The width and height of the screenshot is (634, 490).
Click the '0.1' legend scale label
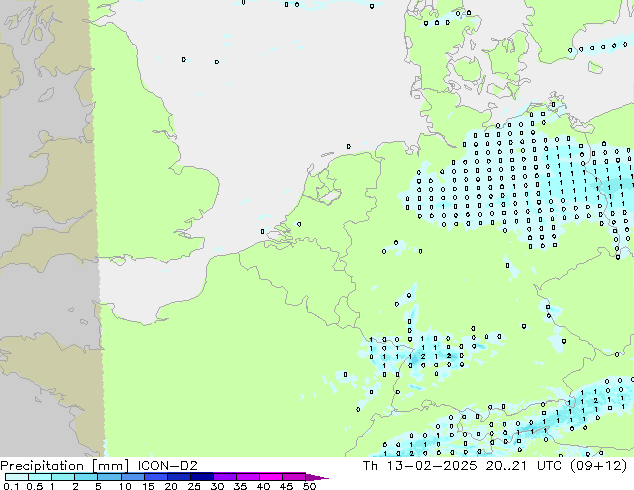pos(11,486)
